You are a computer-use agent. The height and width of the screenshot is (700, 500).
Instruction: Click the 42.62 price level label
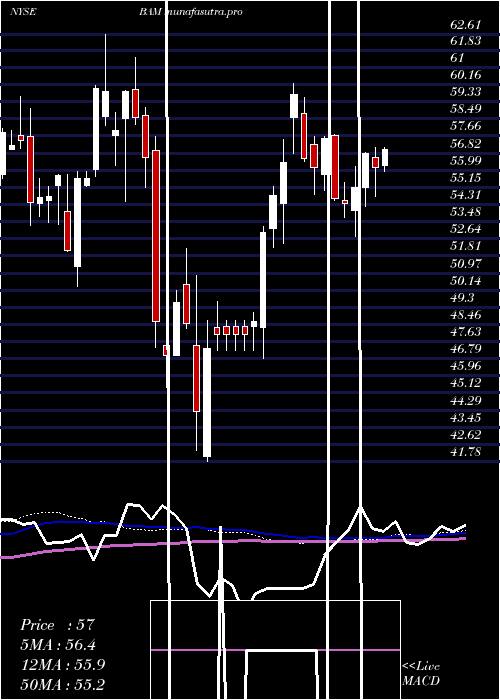[466, 434]
